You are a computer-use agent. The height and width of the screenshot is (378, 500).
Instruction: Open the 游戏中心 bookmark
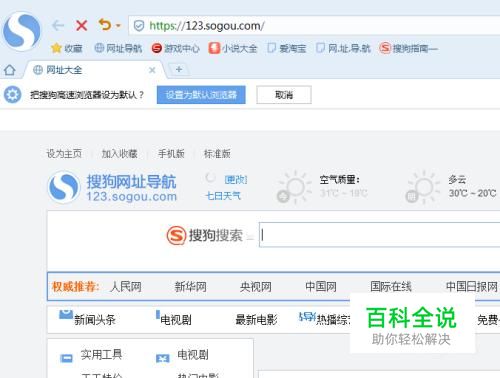(x=175, y=48)
